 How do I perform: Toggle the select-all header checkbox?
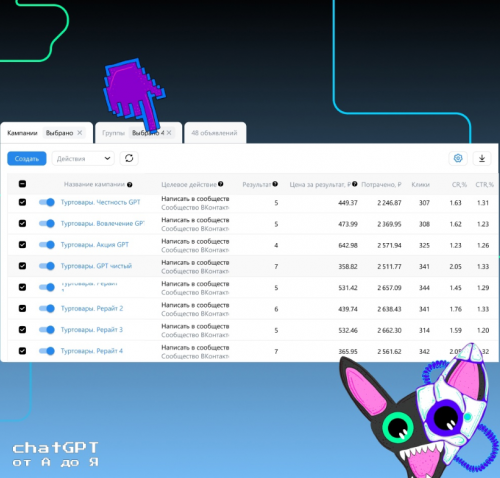(x=22, y=184)
